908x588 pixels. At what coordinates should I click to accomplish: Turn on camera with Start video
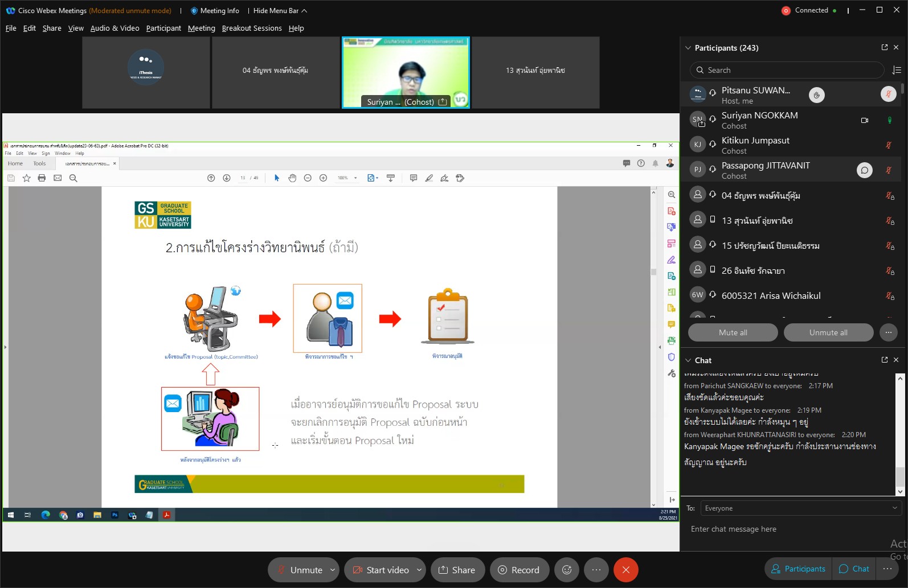[381, 570]
